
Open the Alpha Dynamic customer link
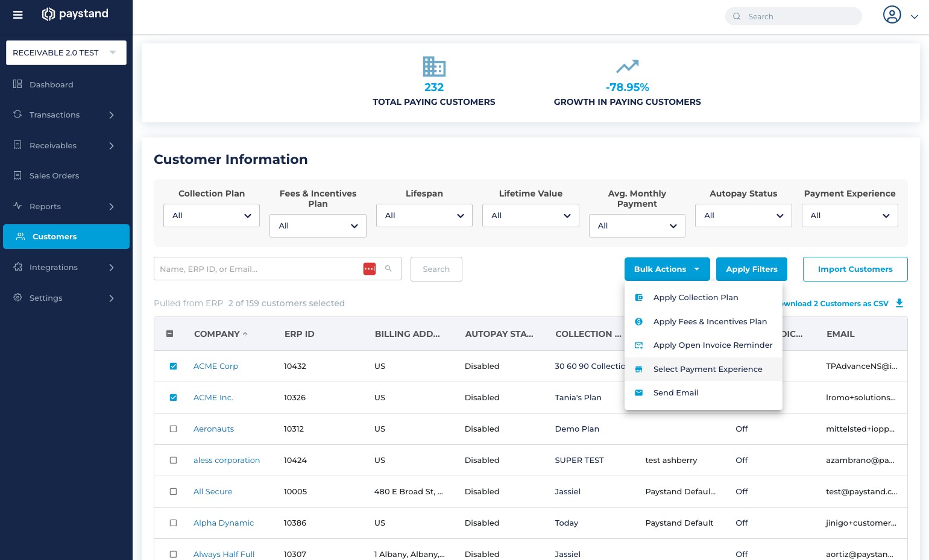coord(224,523)
